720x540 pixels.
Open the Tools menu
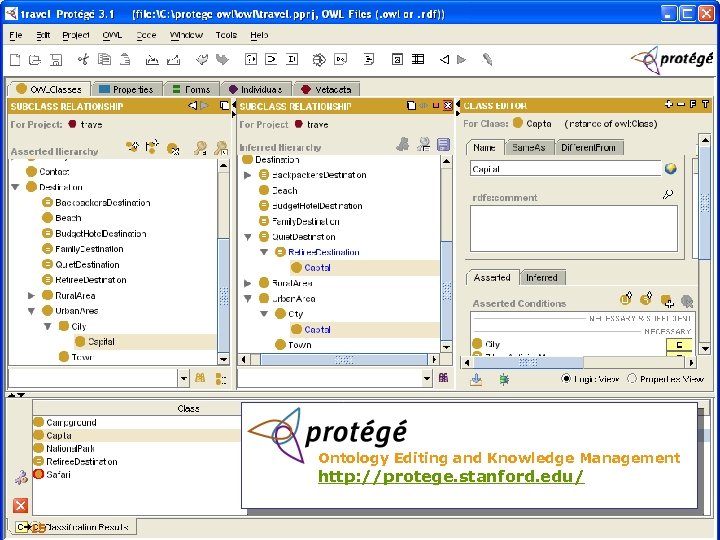[226, 35]
